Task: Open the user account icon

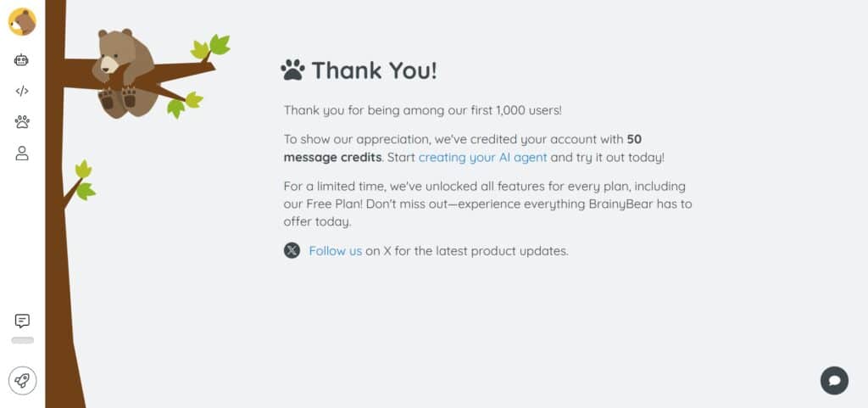Action: (22, 154)
